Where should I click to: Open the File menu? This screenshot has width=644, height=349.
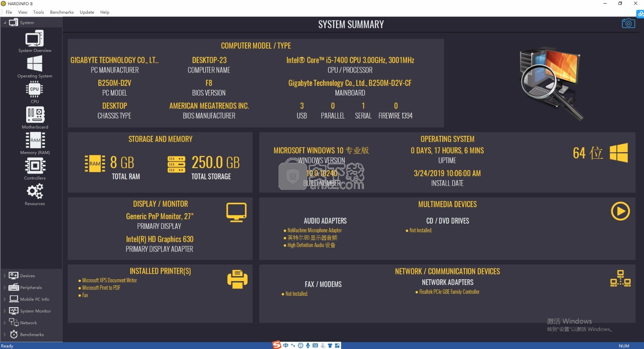9,12
